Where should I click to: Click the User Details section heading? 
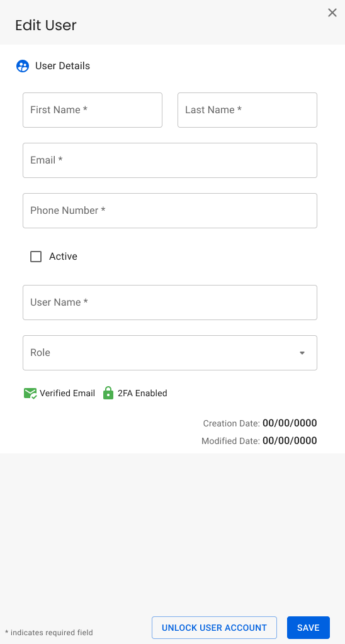(62, 65)
